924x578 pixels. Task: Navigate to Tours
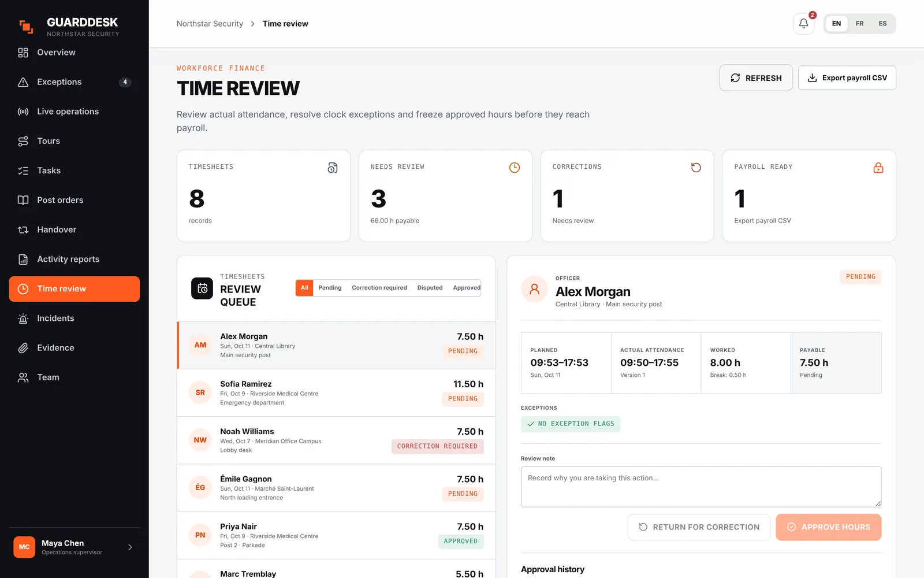(x=74, y=141)
